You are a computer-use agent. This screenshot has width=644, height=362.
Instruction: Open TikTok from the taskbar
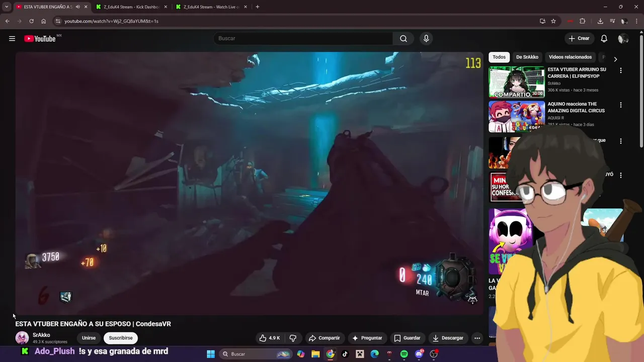[x=345, y=354]
